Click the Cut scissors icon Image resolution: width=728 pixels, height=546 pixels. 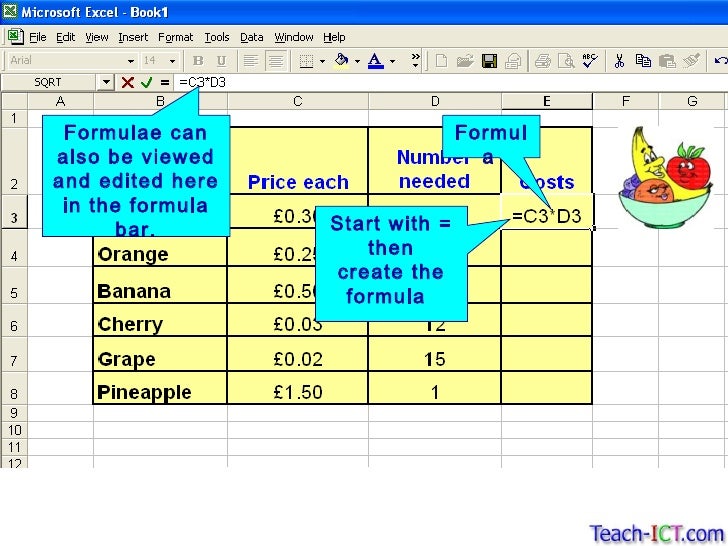(x=619, y=61)
